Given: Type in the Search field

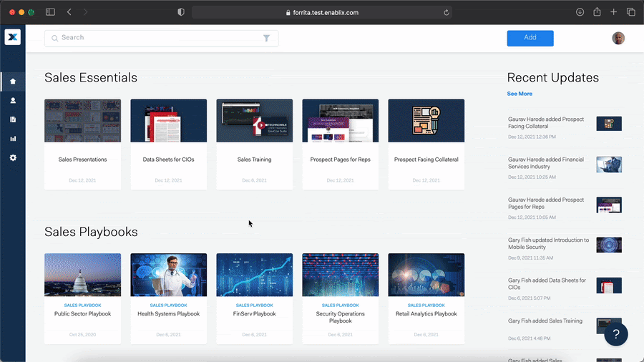Looking at the screenshot, I should coord(157,38).
